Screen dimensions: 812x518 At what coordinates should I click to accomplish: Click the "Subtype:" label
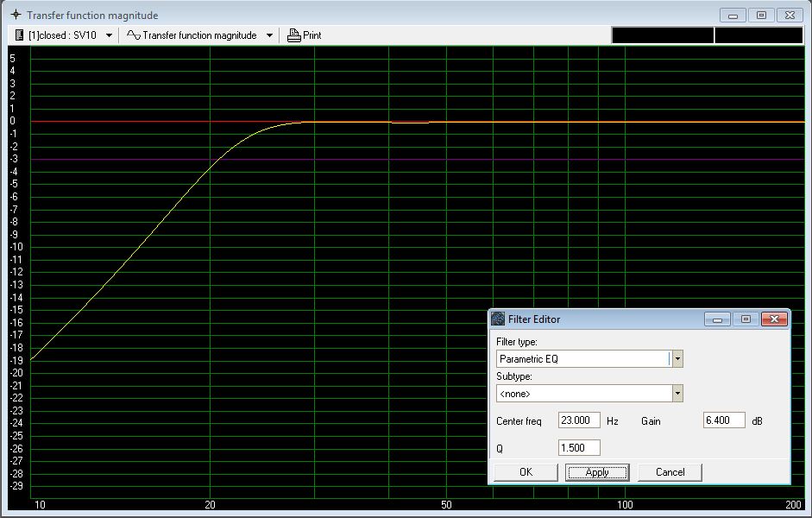click(513, 376)
